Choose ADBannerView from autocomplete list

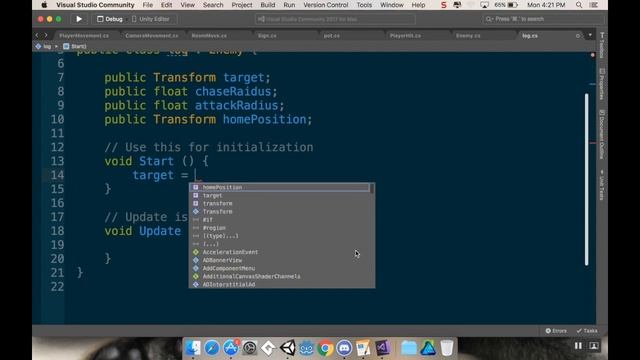[279, 260]
